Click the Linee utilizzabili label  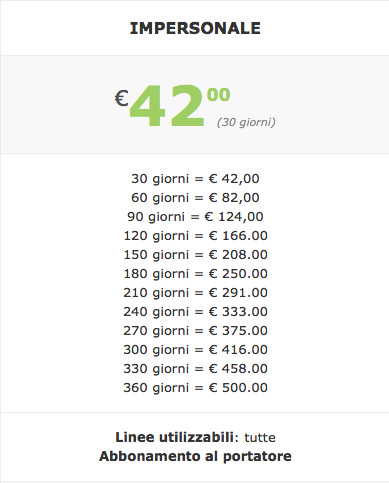tap(174, 437)
